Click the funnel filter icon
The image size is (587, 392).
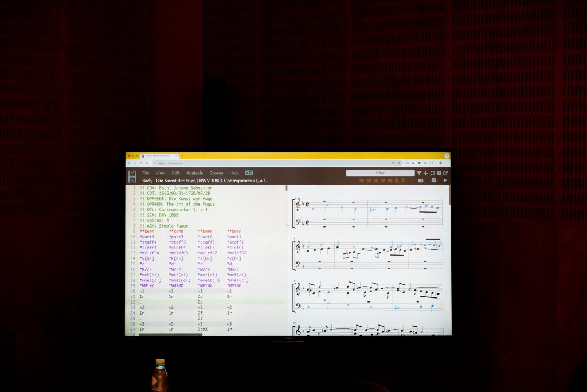(419, 173)
